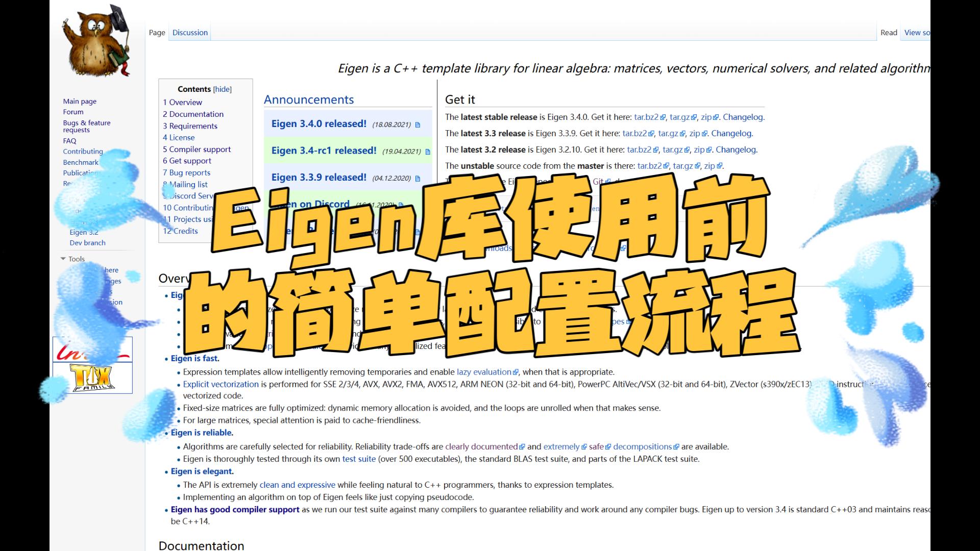Jump to 3 Requirements in contents
Viewport: 980px width, 551px height.
click(x=190, y=126)
